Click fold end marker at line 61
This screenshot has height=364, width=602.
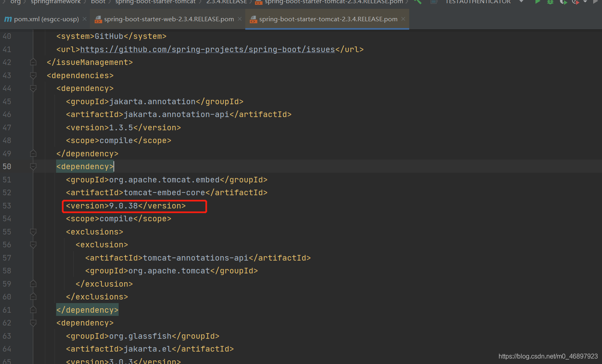(33, 310)
